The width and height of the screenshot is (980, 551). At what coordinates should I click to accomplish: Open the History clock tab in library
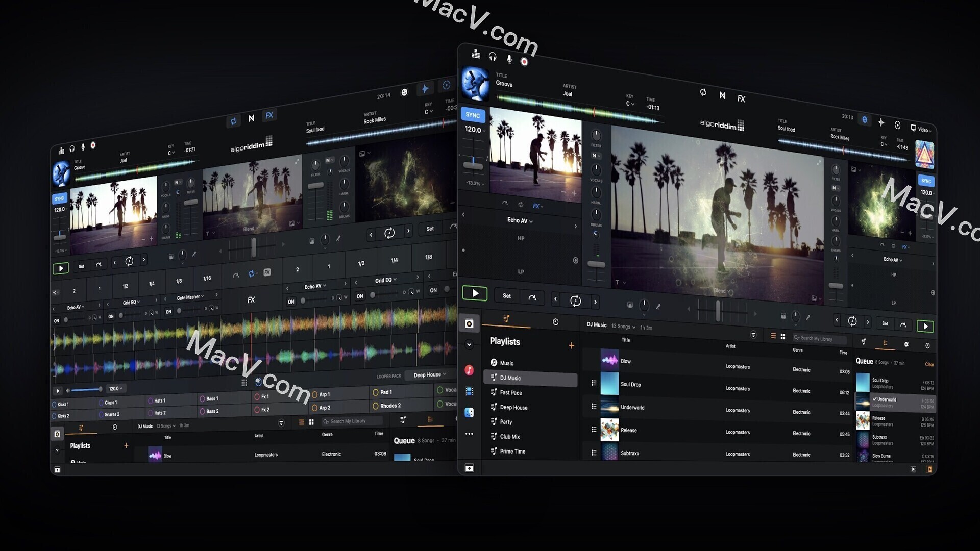556,322
